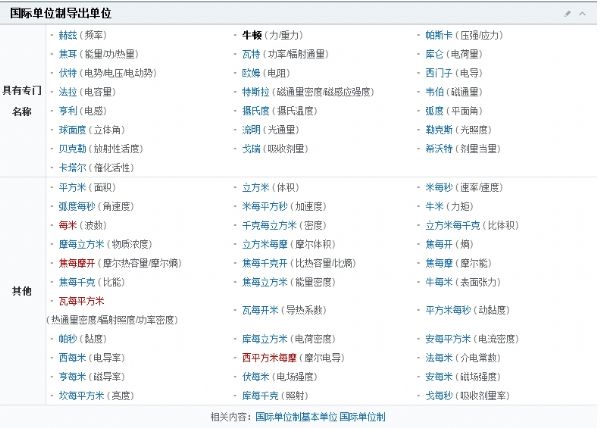The width and height of the screenshot is (600, 428).
Task: Click the 戈每秒 (吸收剂量率) link
Action: click(x=439, y=395)
